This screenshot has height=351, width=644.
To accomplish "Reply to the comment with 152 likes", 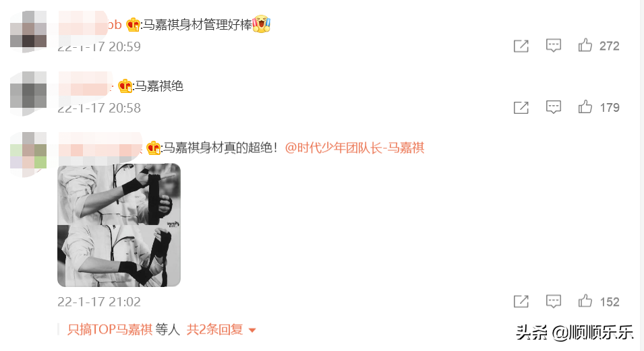I will [x=553, y=301].
